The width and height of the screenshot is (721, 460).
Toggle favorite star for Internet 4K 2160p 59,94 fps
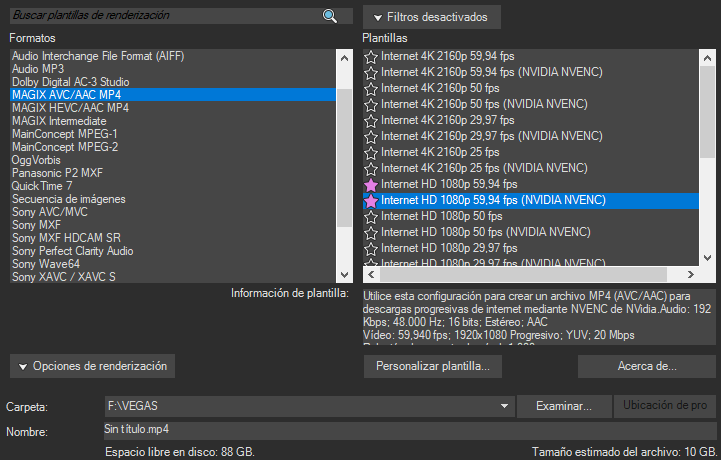coord(371,57)
